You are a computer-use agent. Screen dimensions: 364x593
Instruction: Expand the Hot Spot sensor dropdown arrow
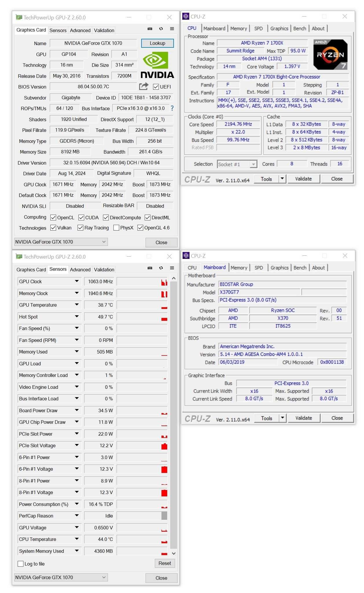pyautogui.click(x=77, y=316)
